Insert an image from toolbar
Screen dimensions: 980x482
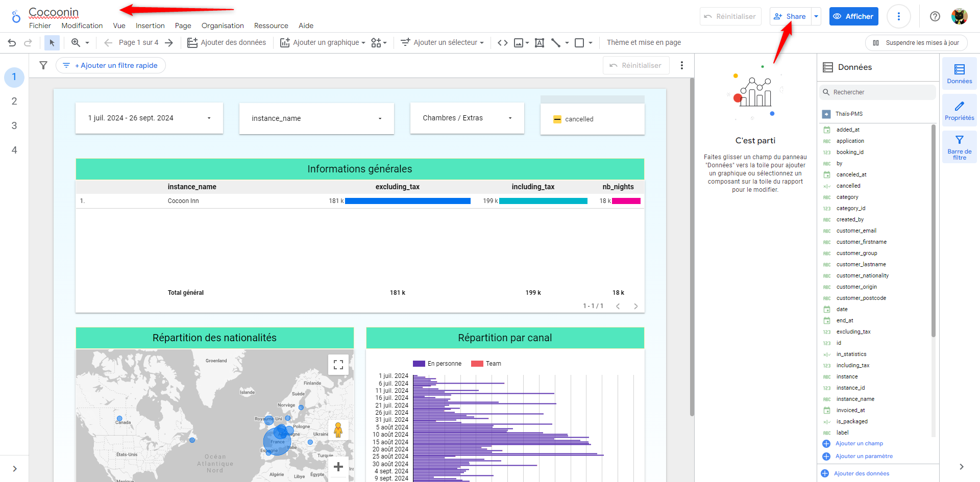(518, 43)
